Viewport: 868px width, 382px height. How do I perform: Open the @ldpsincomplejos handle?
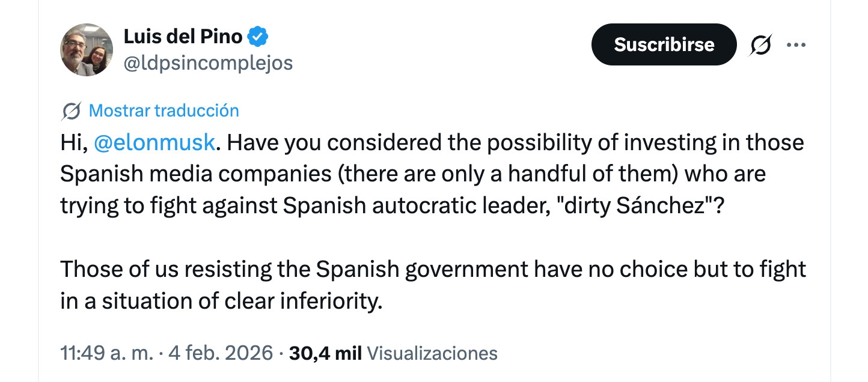208,63
